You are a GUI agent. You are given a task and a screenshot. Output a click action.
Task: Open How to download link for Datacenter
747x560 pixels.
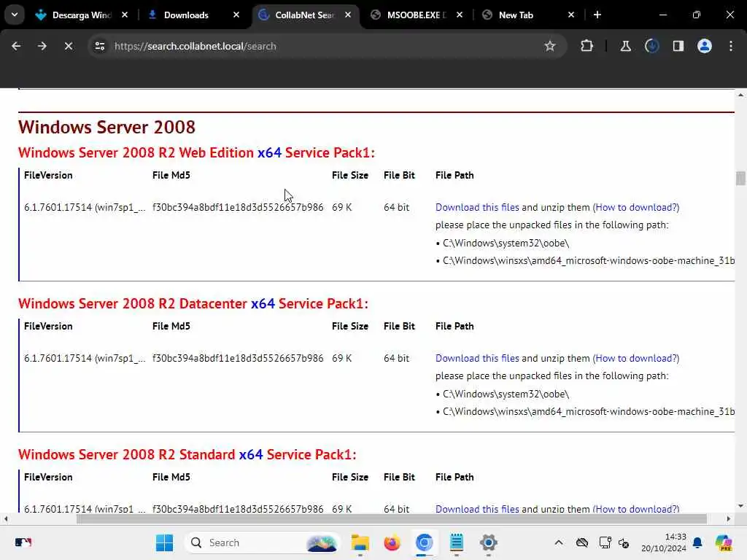(636, 358)
